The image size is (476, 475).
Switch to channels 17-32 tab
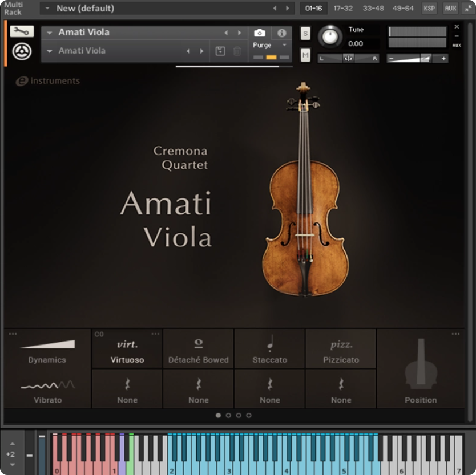click(x=343, y=8)
